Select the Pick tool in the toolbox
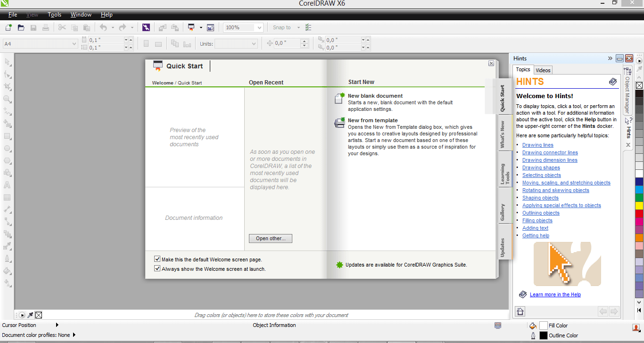 pyautogui.click(x=8, y=62)
